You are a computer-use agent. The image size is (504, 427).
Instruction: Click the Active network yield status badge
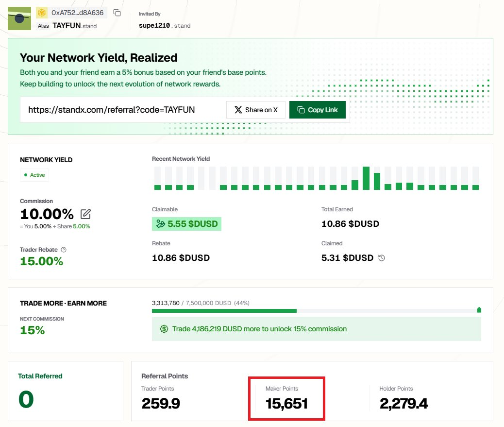[34, 175]
